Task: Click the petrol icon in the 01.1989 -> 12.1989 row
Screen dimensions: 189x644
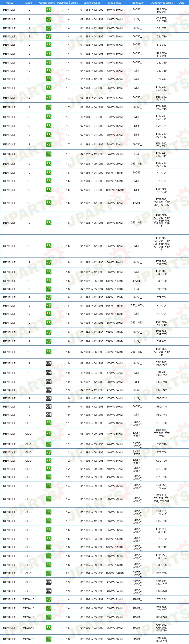Action: click(x=49, y=28)
